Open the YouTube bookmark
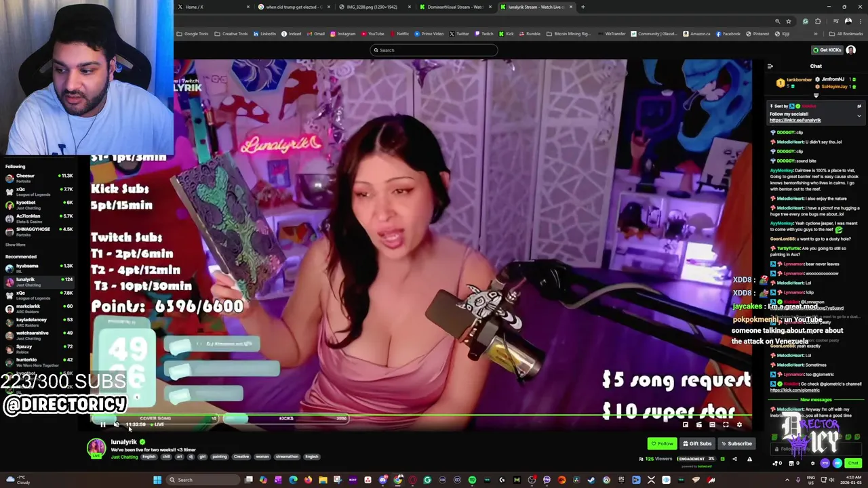Image resolution: width=868 pixels, height=488 pixels. tap(372, 34)
